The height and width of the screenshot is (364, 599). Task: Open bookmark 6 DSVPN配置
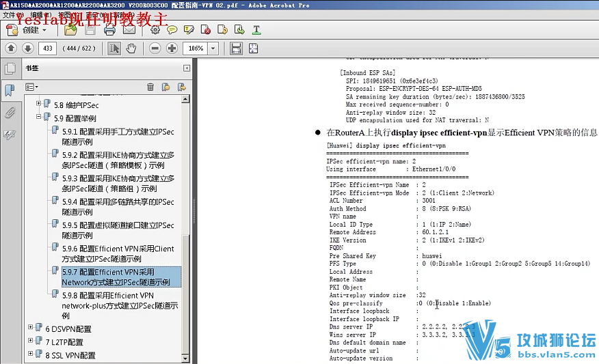pyautogui.click(x=68, y=329)
